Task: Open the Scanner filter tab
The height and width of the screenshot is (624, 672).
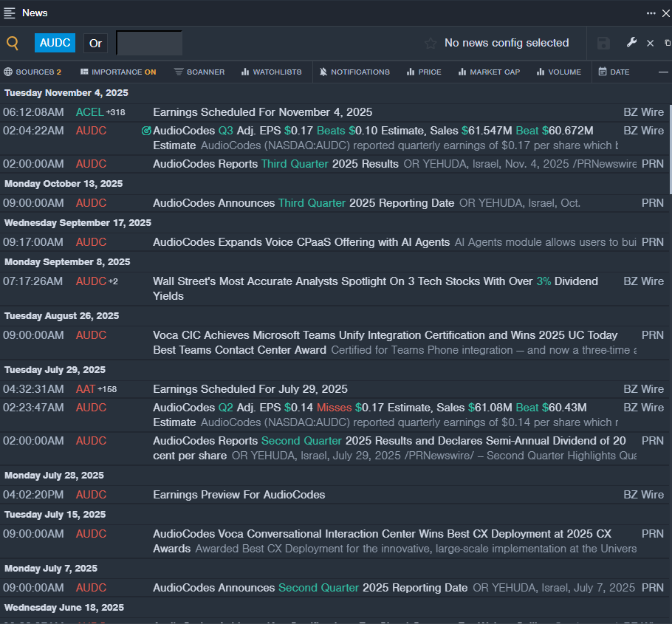Action: point(199,72)
